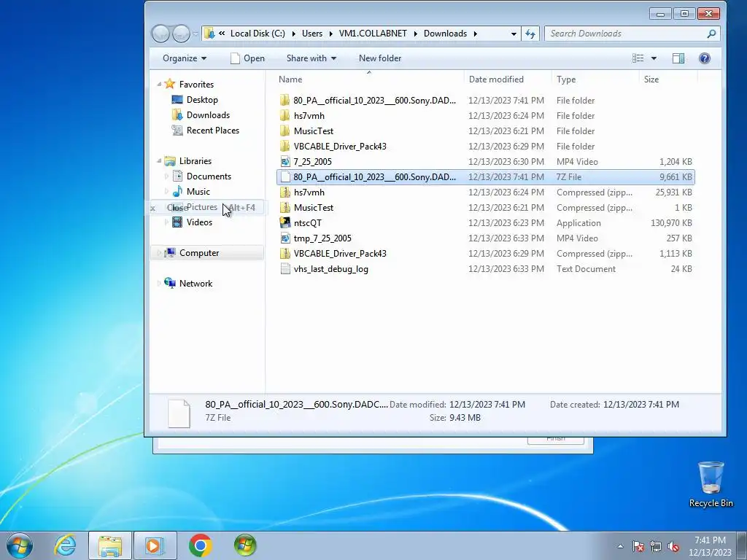
Task: Click the New folder button
Action: click(x=379, y=58)
